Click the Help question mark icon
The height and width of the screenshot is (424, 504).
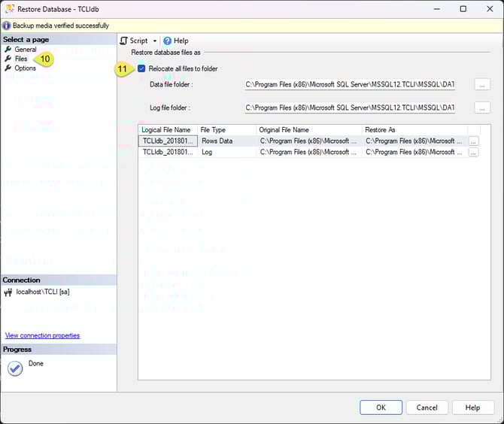[x=168, y=41]
